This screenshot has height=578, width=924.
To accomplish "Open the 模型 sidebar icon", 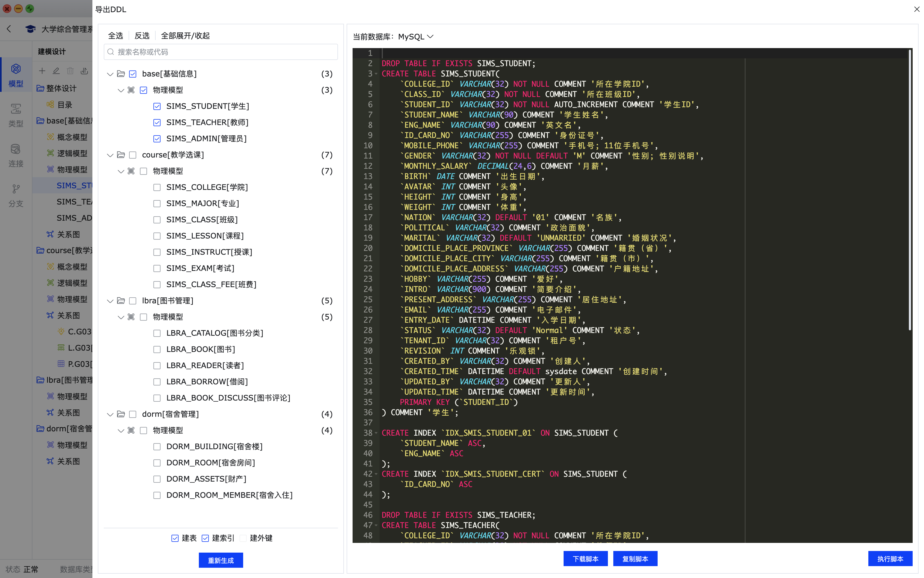I will point(16,75).
